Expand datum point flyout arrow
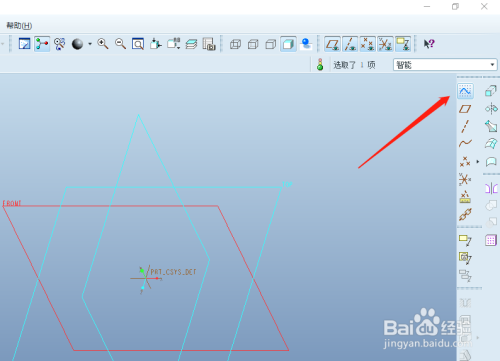This screenshot has height=361, width=500. (478, 162)
